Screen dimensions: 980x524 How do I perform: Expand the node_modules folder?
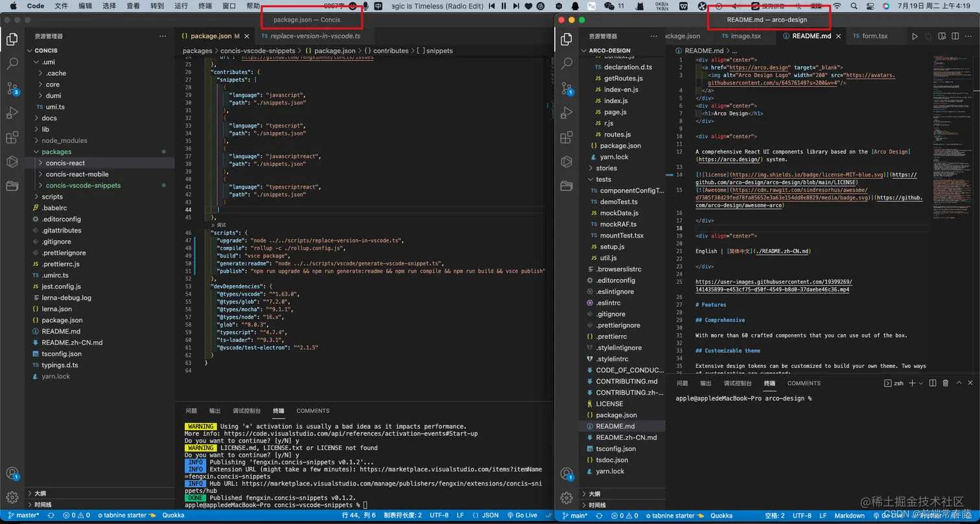click(x=99, y=141)
